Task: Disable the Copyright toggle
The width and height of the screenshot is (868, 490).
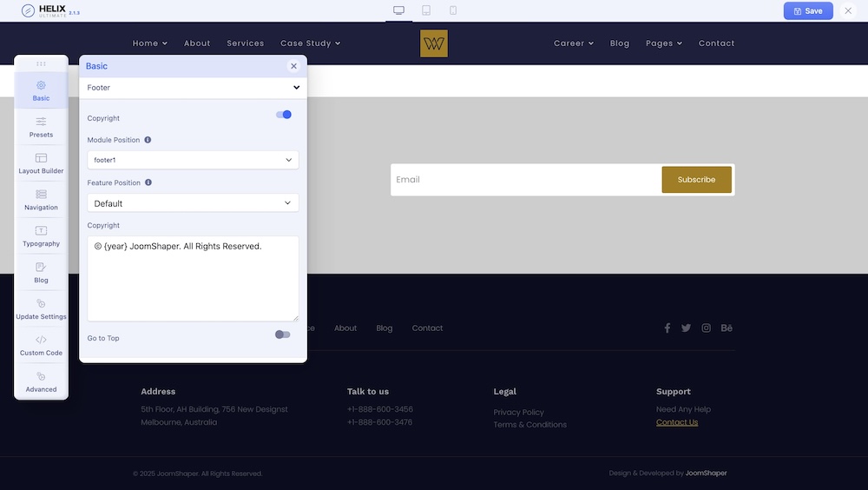Action: click(284, 115)
